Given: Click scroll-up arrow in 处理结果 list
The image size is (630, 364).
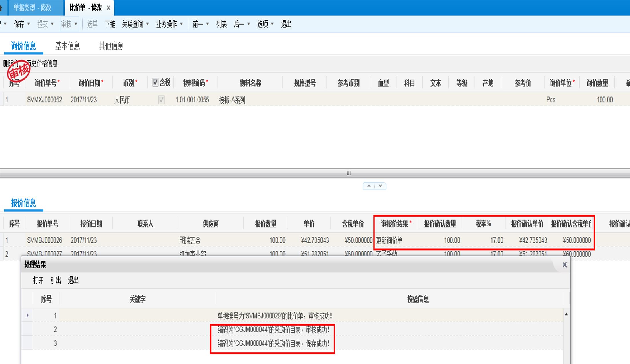Looking at the screenshot, I should coord(566,314).
